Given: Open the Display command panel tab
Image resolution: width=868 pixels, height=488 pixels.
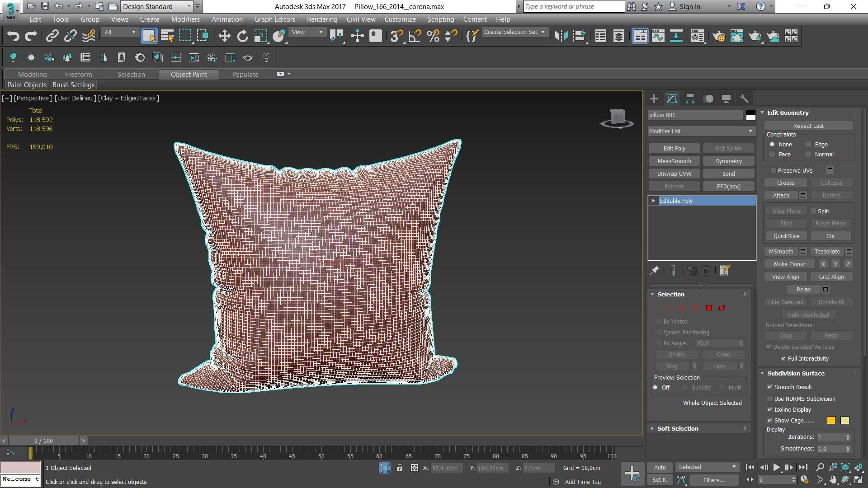Looking at the screenshot, I should coord(726,99).
